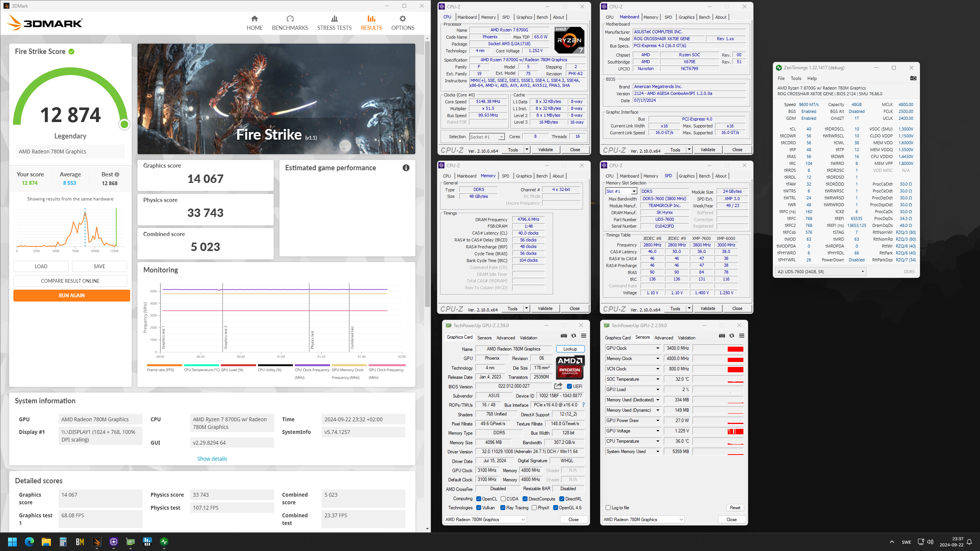Click the BIOS Version share/export icon in GPU-Z
Viewport: 980px width, 551px height.
coord(558,386)
